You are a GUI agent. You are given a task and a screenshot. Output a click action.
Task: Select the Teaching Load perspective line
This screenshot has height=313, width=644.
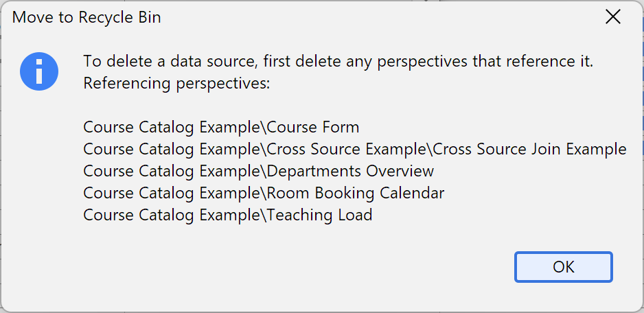click(227, 215)
